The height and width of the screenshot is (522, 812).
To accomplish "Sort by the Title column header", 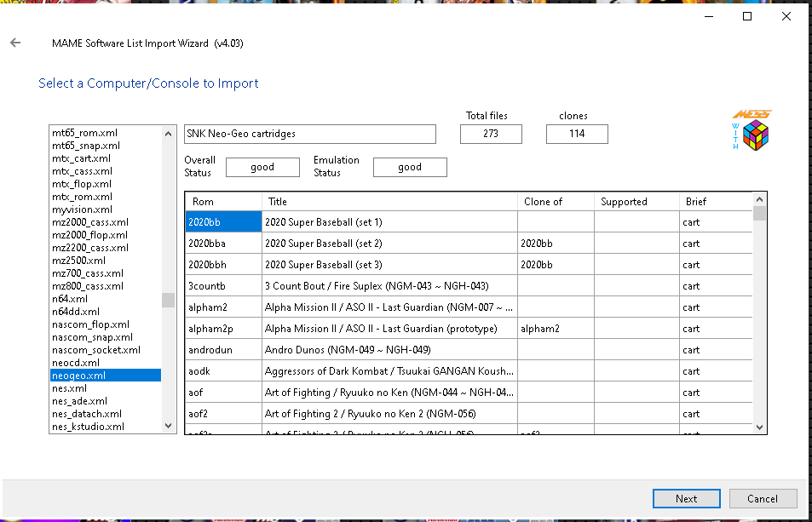I will (x=389, y=202).
